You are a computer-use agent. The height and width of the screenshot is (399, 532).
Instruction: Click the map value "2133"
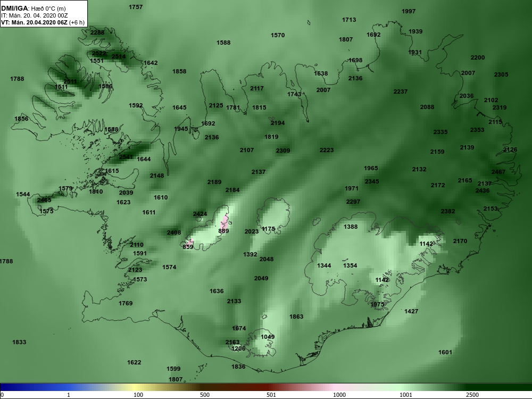pos(234,301)
